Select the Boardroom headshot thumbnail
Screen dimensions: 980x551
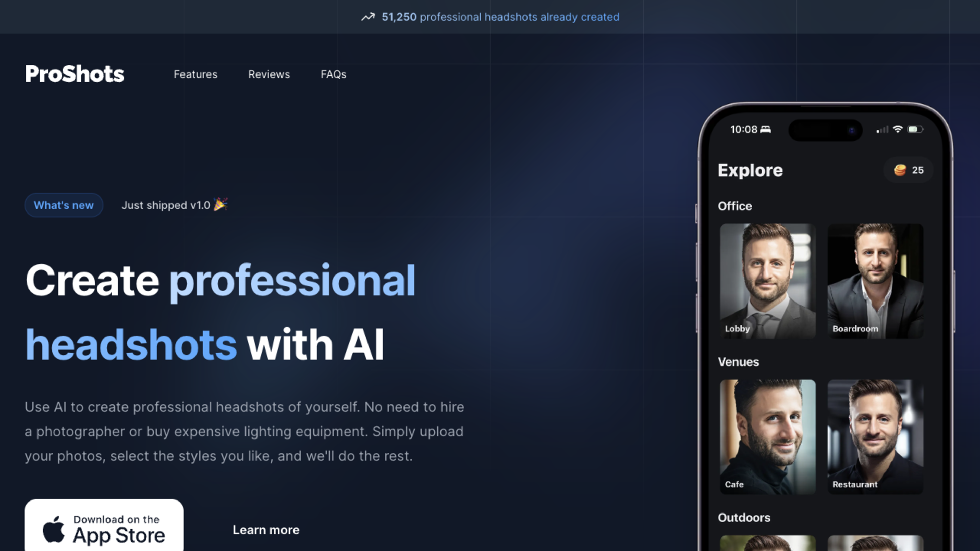[875, 281]
